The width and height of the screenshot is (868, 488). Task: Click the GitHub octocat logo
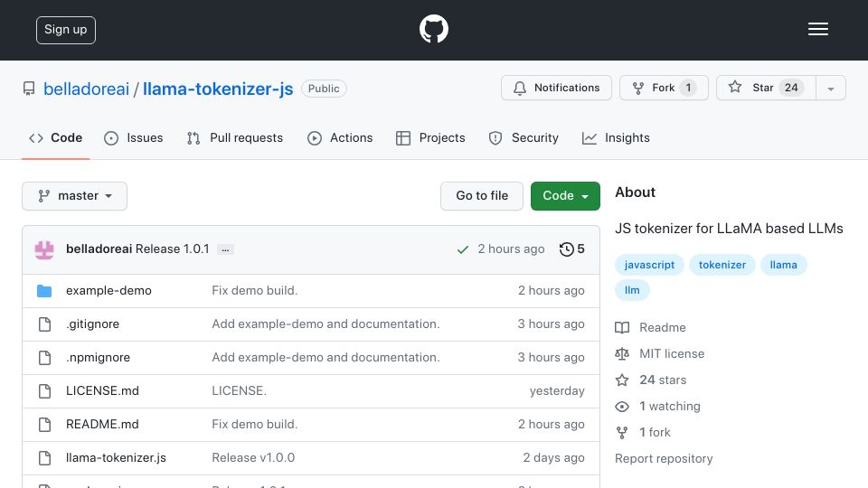433,29
